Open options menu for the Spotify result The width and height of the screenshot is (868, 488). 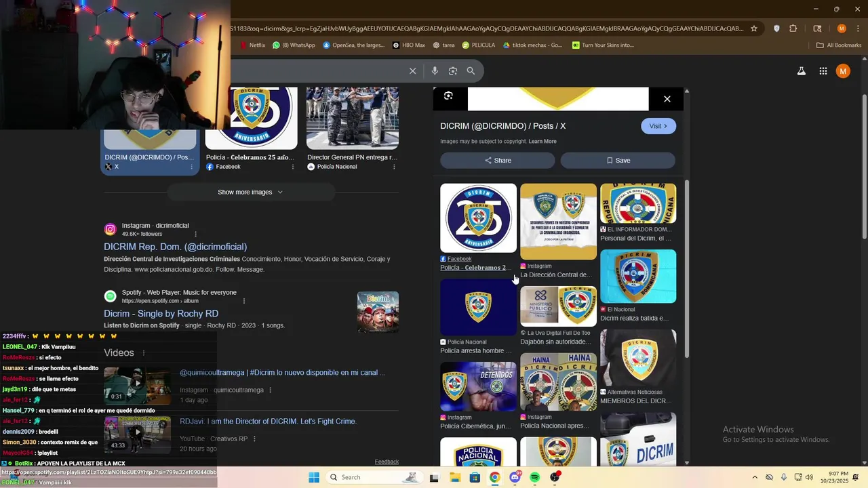244,301
